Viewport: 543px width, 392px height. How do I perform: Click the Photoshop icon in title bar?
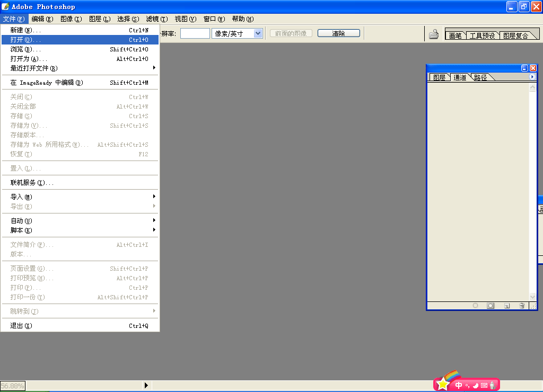5,6
